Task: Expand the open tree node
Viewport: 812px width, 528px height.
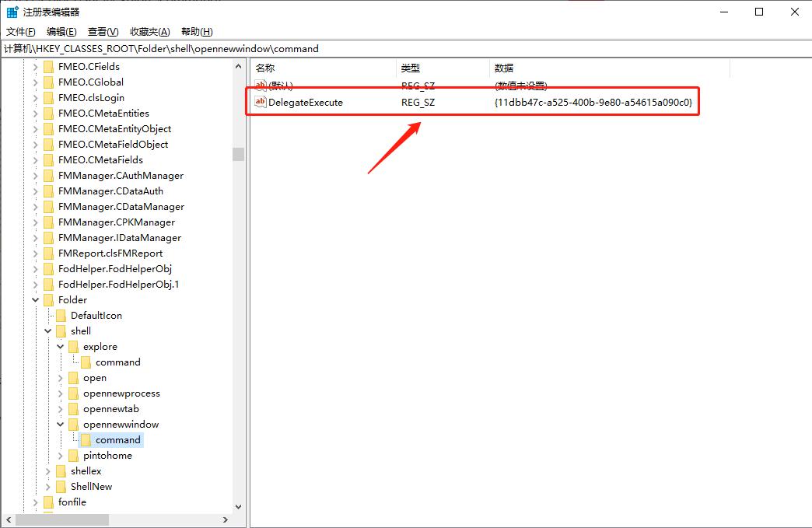Action: click(60, 377)
